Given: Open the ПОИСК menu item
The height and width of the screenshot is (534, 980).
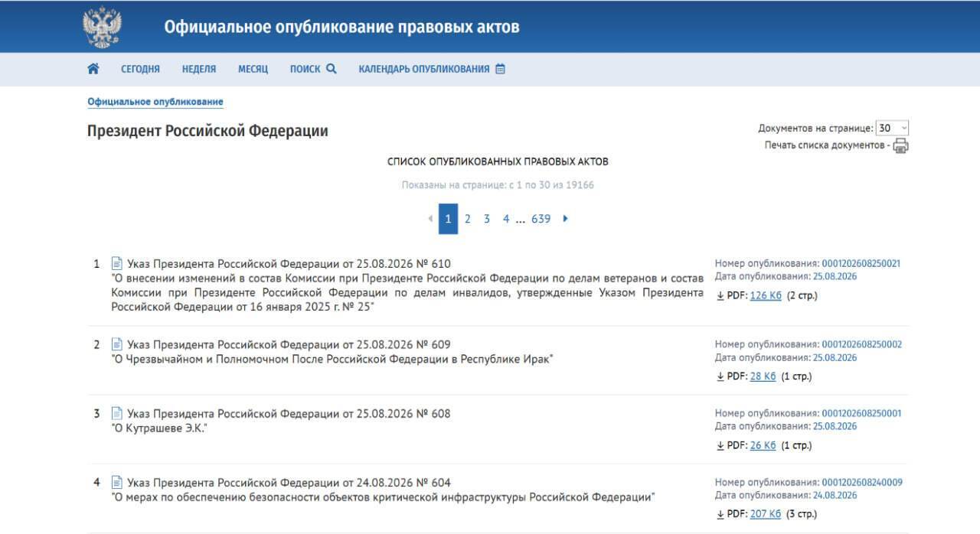Looking at the screenshot, I should pos(305,69).
